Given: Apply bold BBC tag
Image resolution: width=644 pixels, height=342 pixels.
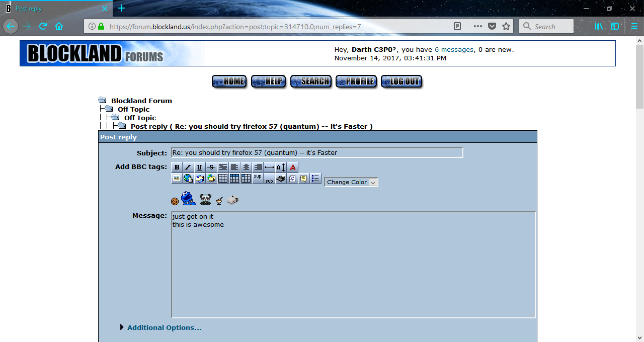Looking at the screenshot, I should [177, 167].
